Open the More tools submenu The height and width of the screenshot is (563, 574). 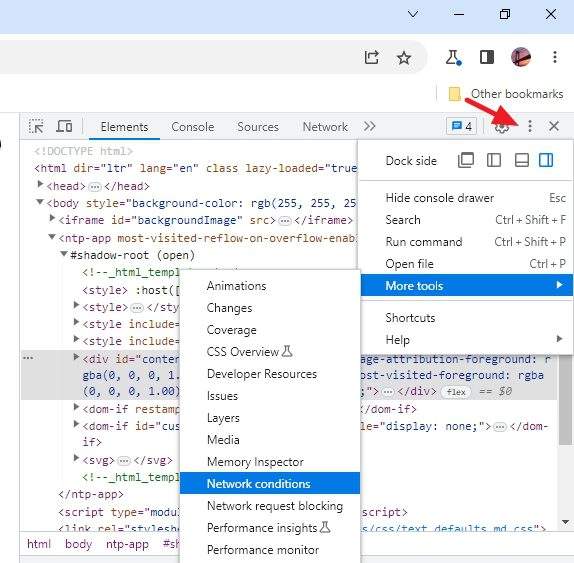click(466, 285)
